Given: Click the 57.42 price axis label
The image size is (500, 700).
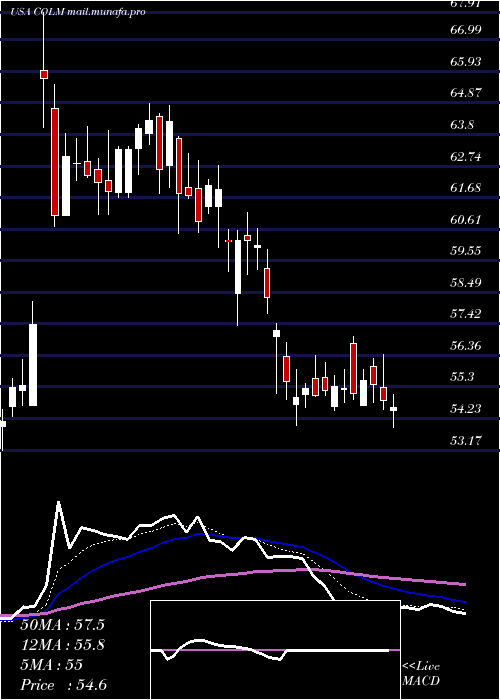Looking at the screenshot, I should (x=466, y=314).
